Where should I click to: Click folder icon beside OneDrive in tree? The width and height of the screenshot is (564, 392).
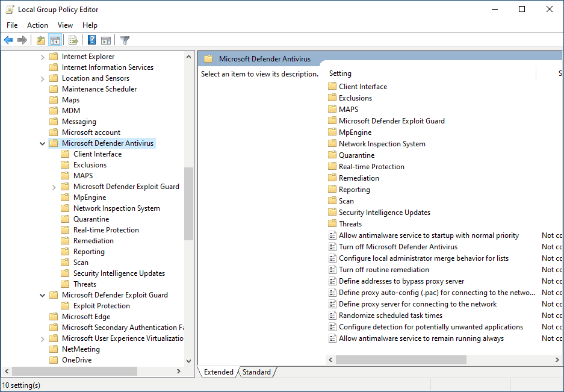point(54,360)
